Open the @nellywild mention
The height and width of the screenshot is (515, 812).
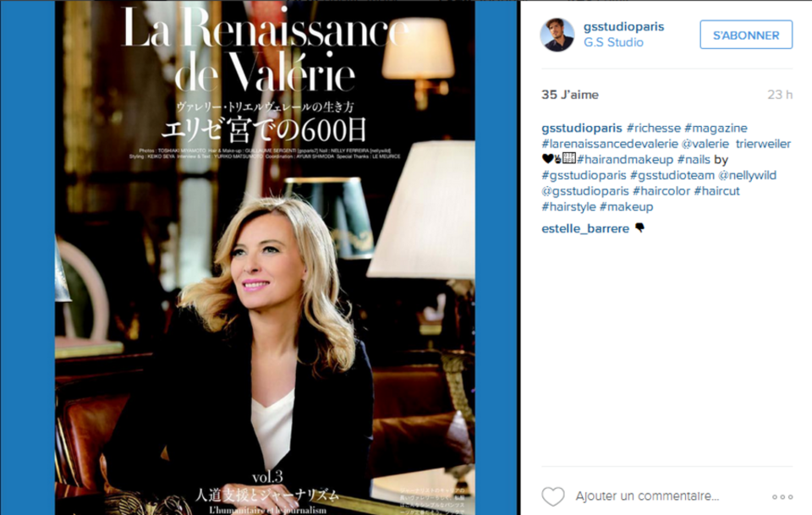click(x=747, y=175)
